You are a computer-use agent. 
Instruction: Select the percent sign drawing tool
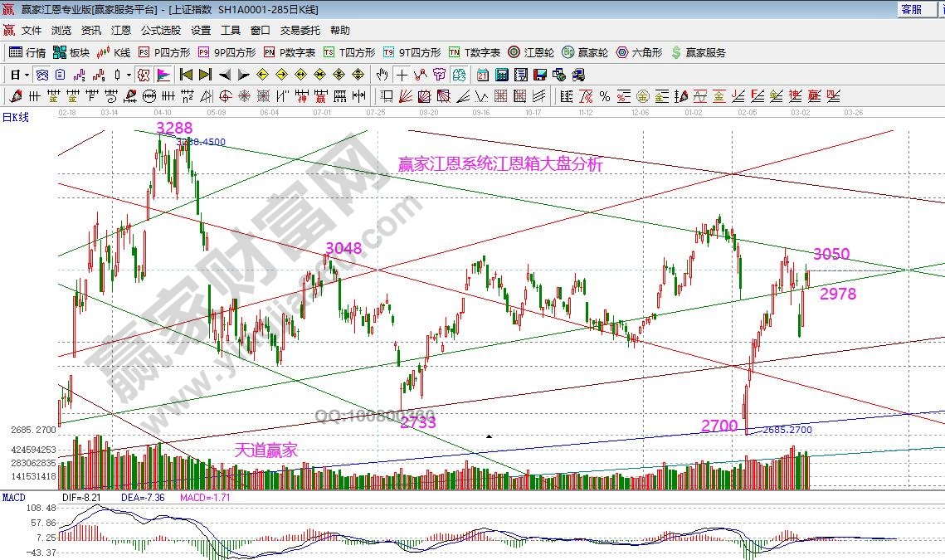(x=604, y=96)
